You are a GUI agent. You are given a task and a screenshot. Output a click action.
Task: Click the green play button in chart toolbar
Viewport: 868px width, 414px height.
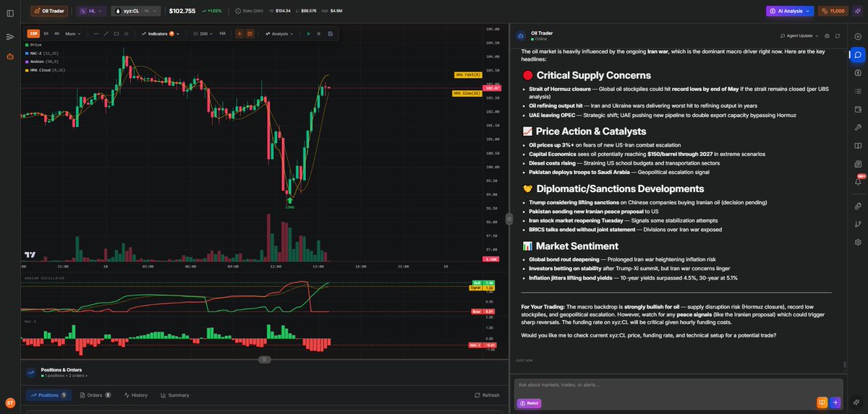pos(308,33)
